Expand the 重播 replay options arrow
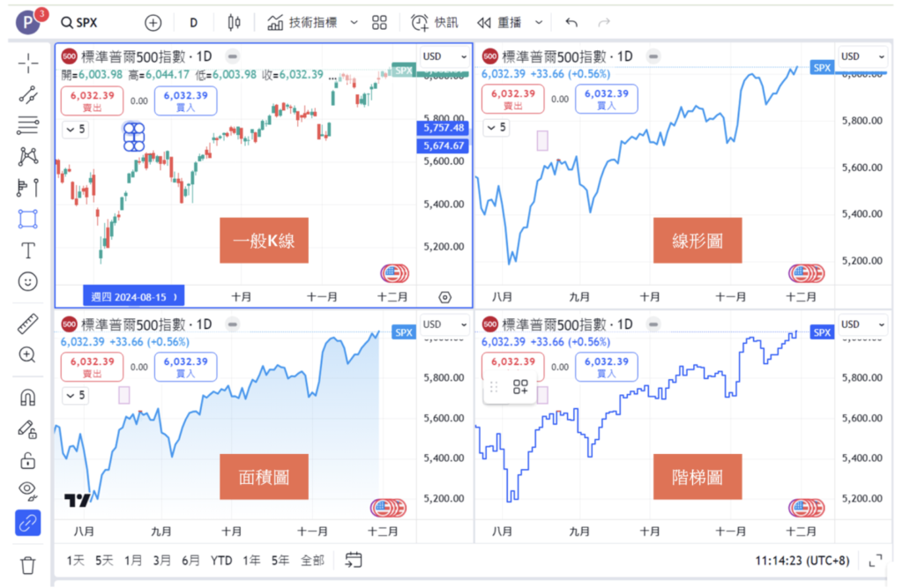Image resolution: width=903 pixels, height=588 pixels. point(539,22)
